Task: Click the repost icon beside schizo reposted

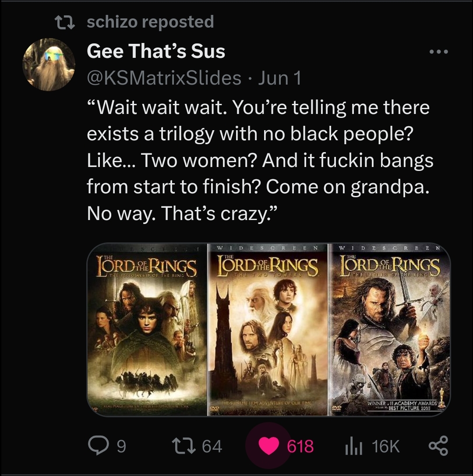Action: [64, 22]
